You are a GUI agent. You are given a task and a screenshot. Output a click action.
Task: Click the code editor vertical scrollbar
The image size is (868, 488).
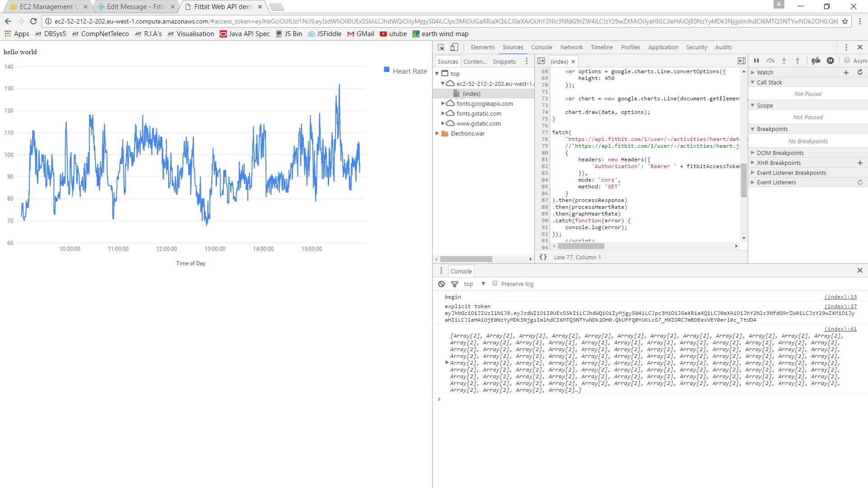[x=744, y=180]
